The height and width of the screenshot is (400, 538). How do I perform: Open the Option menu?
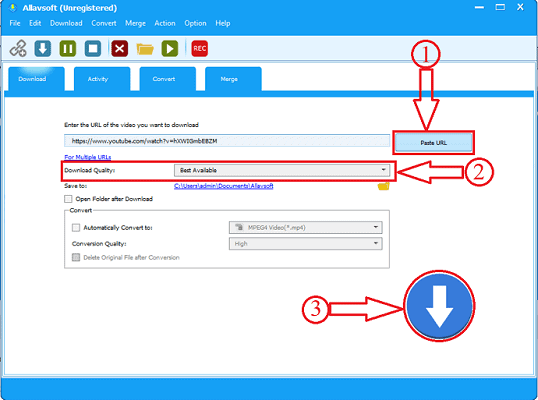[195, 23]
